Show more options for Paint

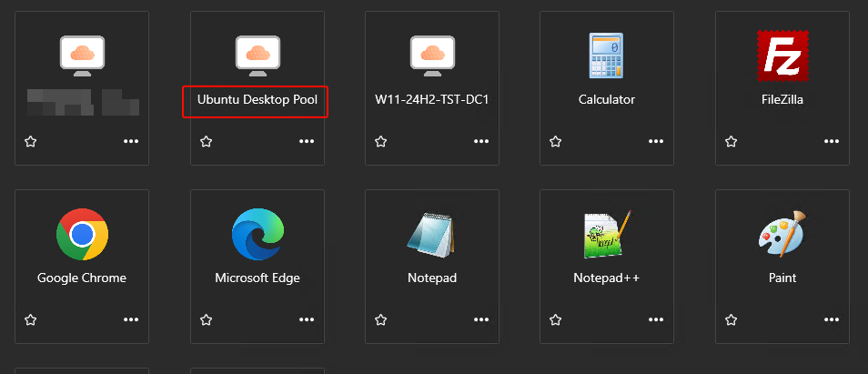[832, 319]
